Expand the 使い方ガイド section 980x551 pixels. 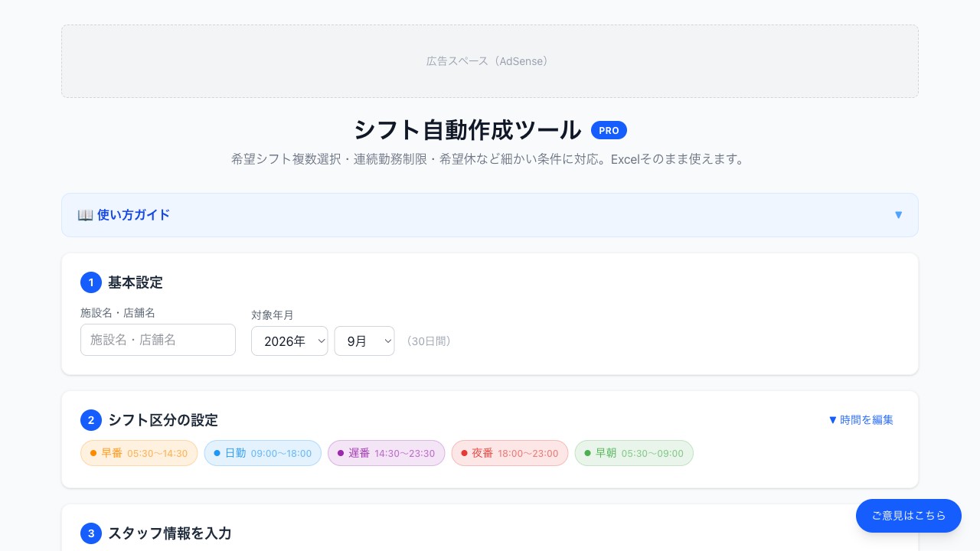pos(489,215)
